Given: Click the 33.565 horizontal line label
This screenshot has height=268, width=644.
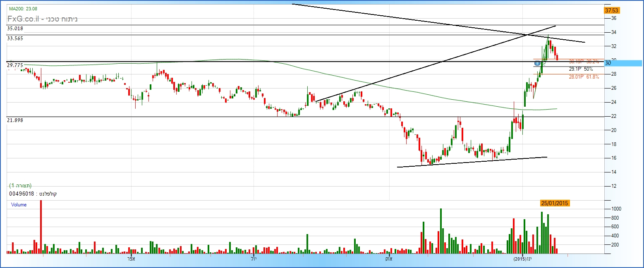Looking at the screenshot, I should click(x=15, y=38).
